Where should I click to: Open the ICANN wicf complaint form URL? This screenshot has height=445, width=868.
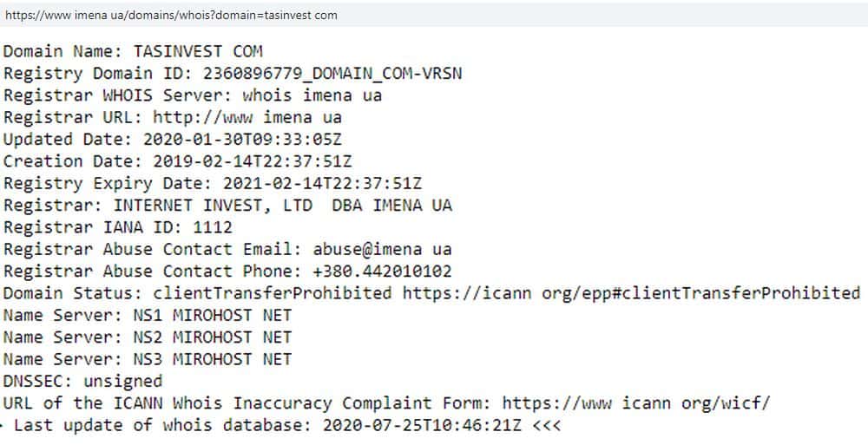point(635,402)
